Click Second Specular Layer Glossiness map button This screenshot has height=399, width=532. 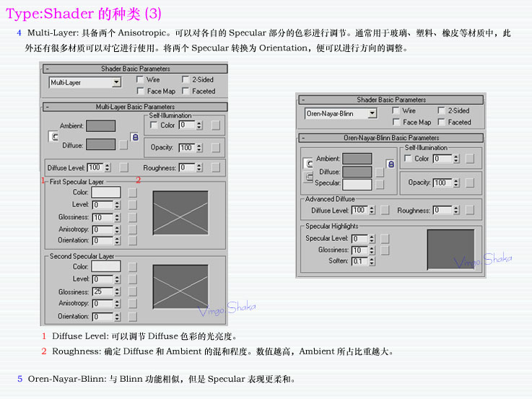[133, 291]
